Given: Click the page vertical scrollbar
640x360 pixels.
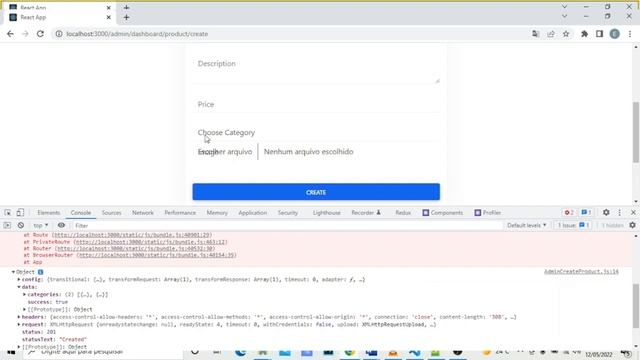Looking at the screenshot, I should (x=636, y=132).
